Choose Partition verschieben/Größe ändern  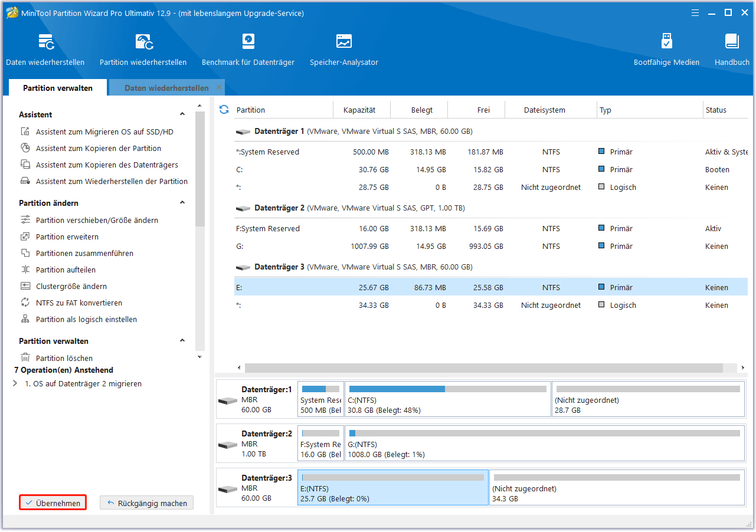(97, 221)
